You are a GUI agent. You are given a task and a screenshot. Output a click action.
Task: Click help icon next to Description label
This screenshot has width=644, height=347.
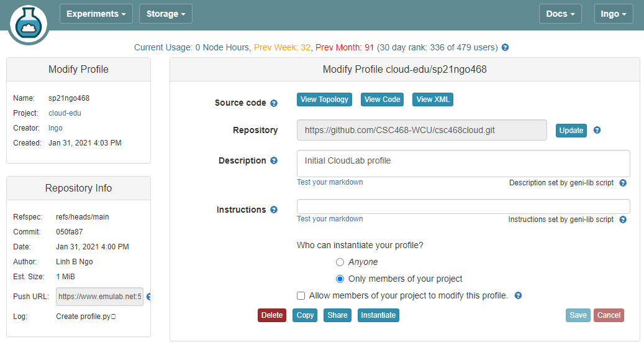tap(274, 161)
